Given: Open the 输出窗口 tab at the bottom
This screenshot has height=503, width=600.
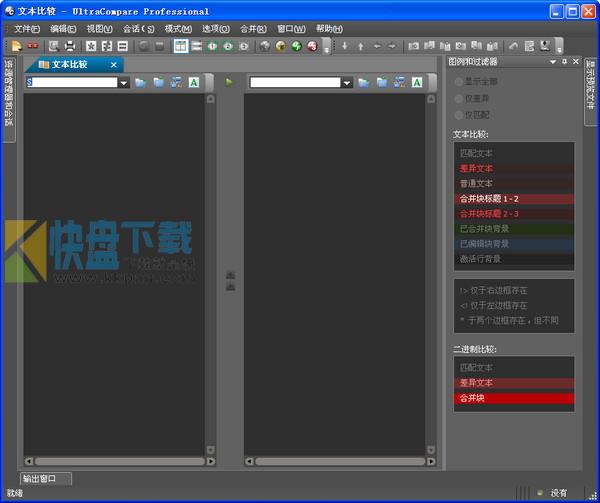Looking at the screenshot, I should point(46,479).
